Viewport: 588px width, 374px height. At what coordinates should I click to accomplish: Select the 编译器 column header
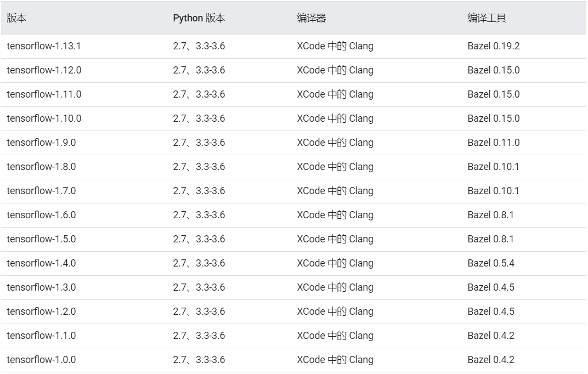click(312, 18)
